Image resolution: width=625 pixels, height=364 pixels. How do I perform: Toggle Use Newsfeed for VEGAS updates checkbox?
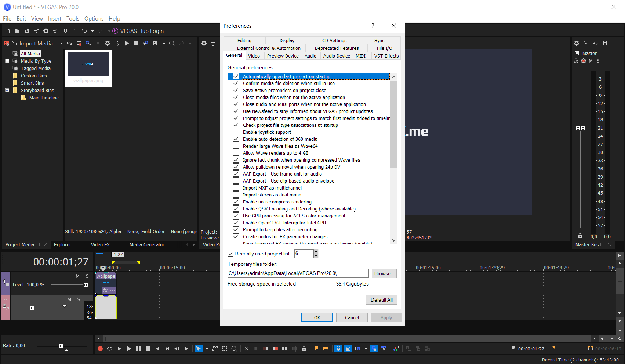pos(236,111)
